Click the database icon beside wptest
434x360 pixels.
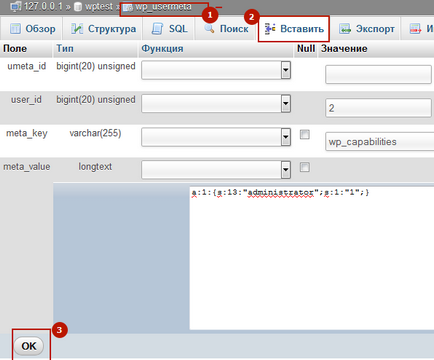point(78,7)
